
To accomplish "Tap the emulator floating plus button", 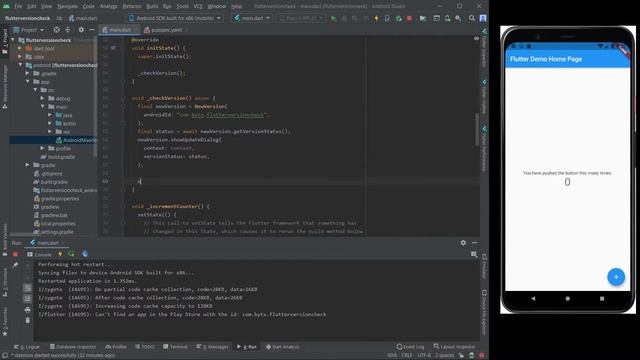I will (616, 277).
